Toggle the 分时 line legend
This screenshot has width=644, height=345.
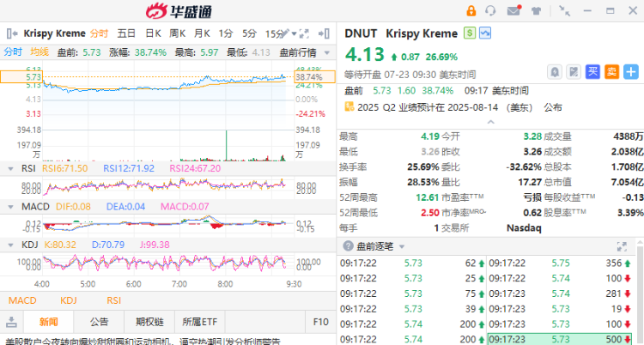[13, 52]
